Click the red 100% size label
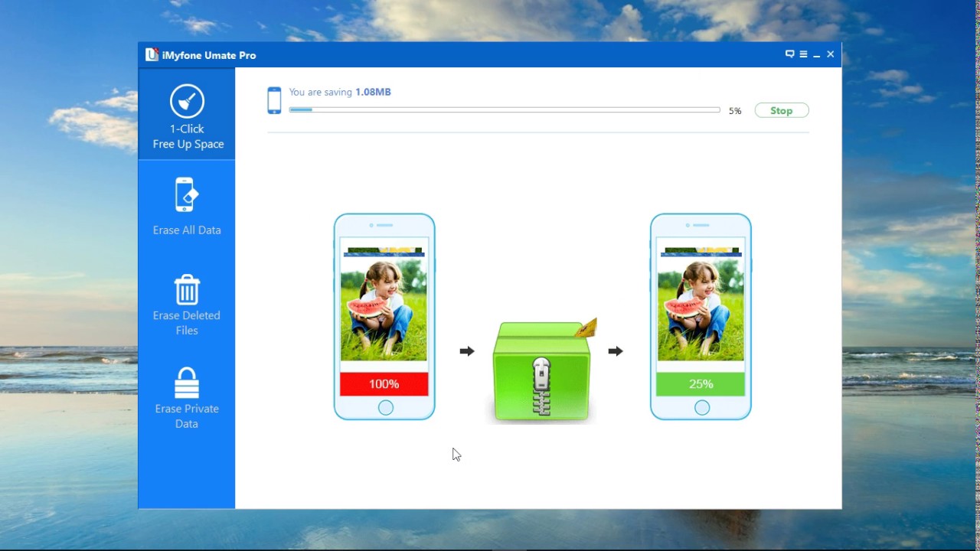 click(384, 384)
